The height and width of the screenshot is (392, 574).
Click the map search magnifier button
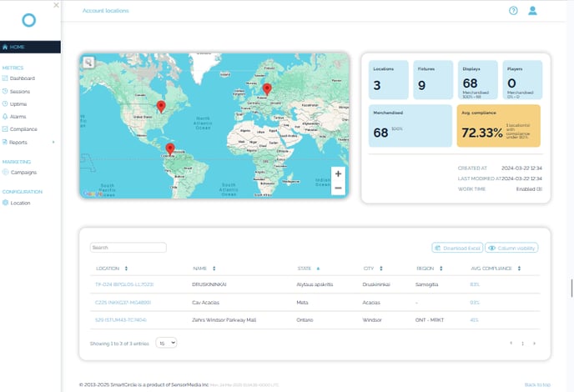[88, 63]
